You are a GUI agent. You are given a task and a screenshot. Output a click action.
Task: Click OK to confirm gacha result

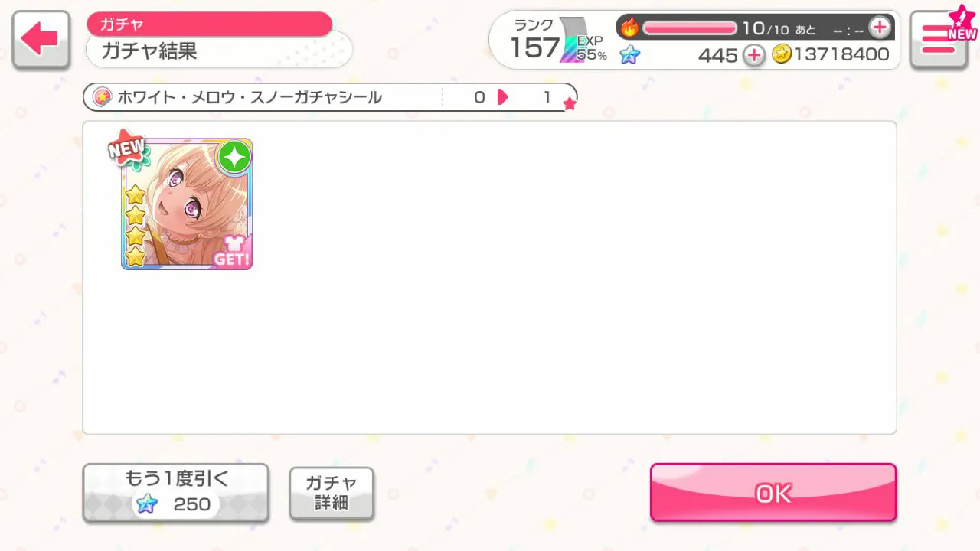coord(773,493)
